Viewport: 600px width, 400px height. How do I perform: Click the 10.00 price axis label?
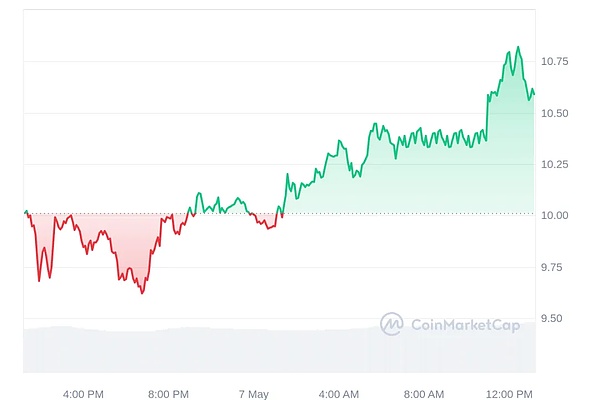click(554, 215)
